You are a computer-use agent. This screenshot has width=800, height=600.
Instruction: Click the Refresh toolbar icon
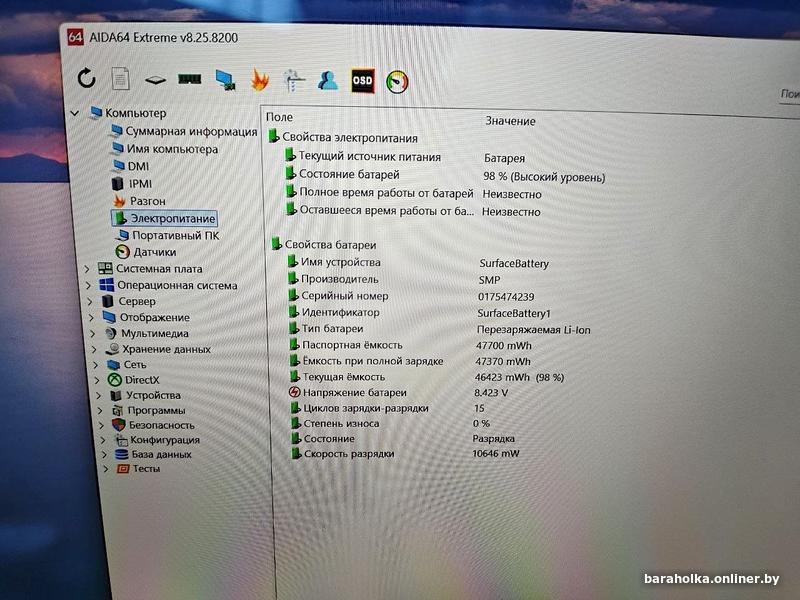(86, 78)
